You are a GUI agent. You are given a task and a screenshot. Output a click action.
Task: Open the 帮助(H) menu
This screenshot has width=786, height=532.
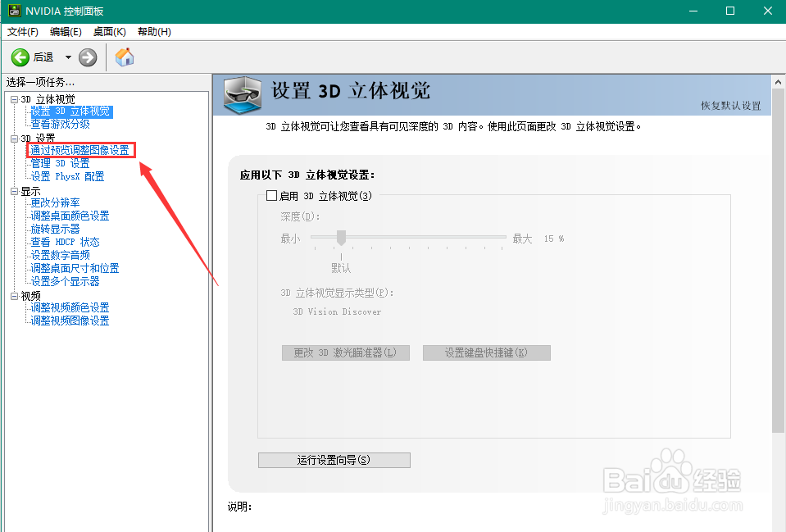coord(154,32)
